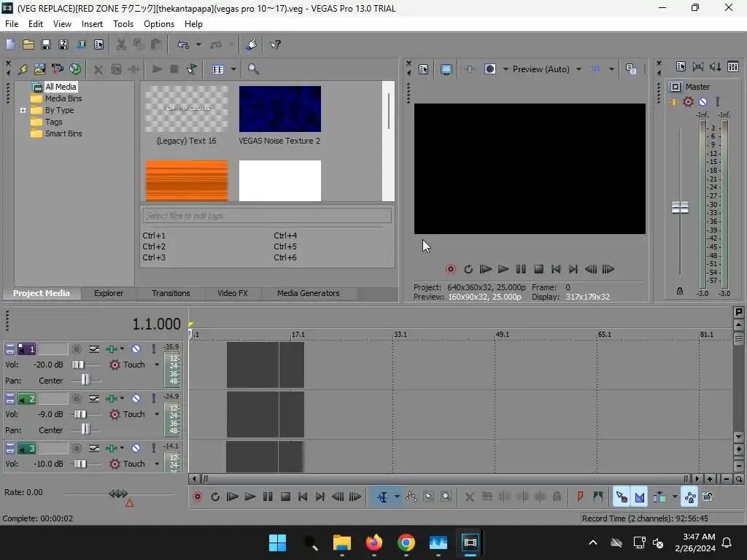The width and height of the screenshot is (747, 560).
Task: Click the Open project folder icon
Action: click(28, 44)
